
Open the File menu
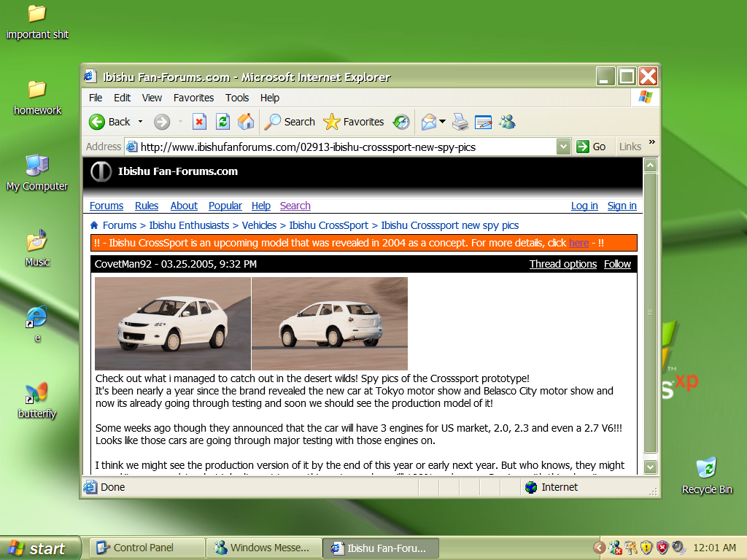(96, 98)
